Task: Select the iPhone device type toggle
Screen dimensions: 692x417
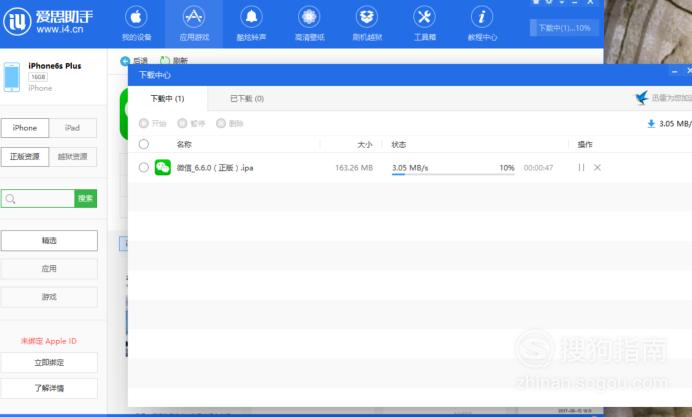Action: click(x=25, y=128)
